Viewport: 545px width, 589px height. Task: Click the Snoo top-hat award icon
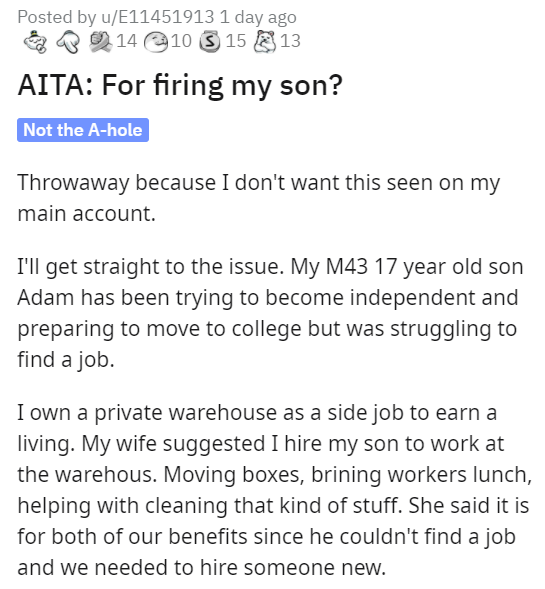point(35,41)
